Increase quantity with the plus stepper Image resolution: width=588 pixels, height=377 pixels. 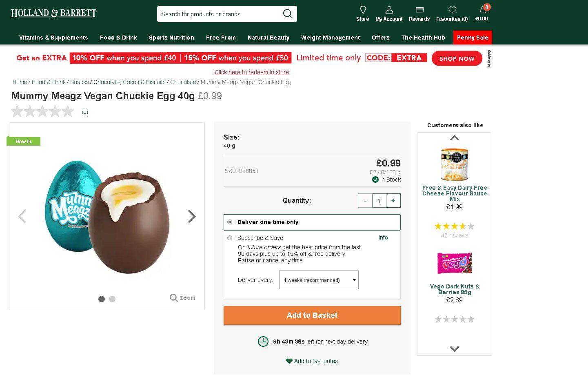coord(393,200)
